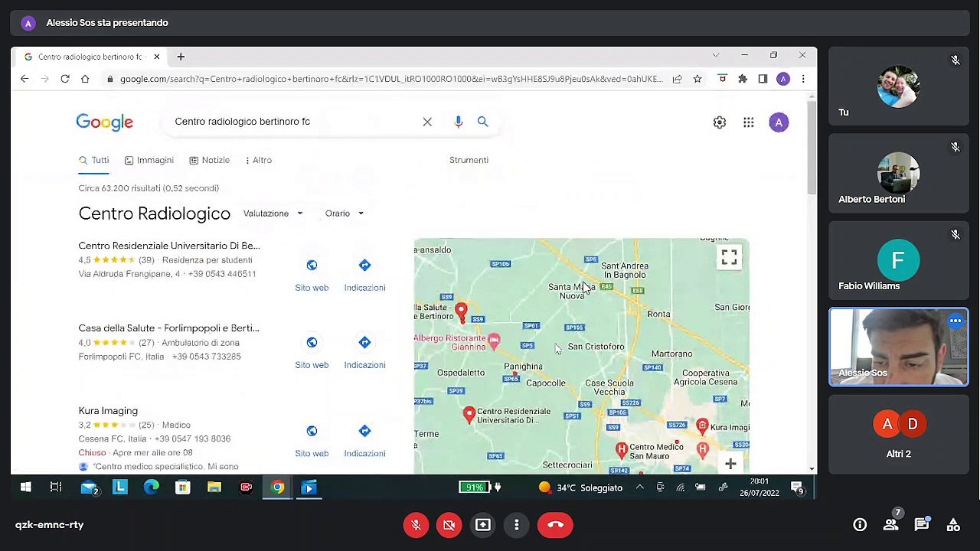This screenshot has width=980, height=551.
Task: Select the Centro Medico San Mauro map pin
Action: click(622, 449)
